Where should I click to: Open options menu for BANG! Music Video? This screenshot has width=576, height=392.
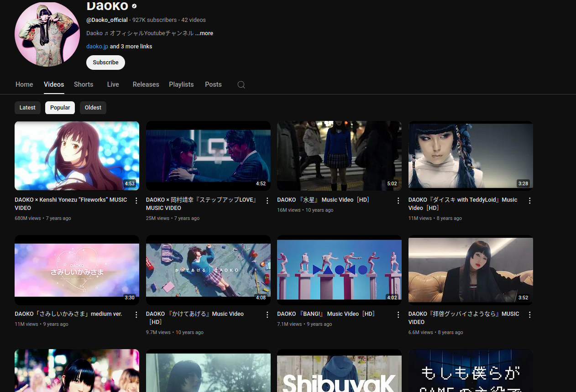point(398,315)
